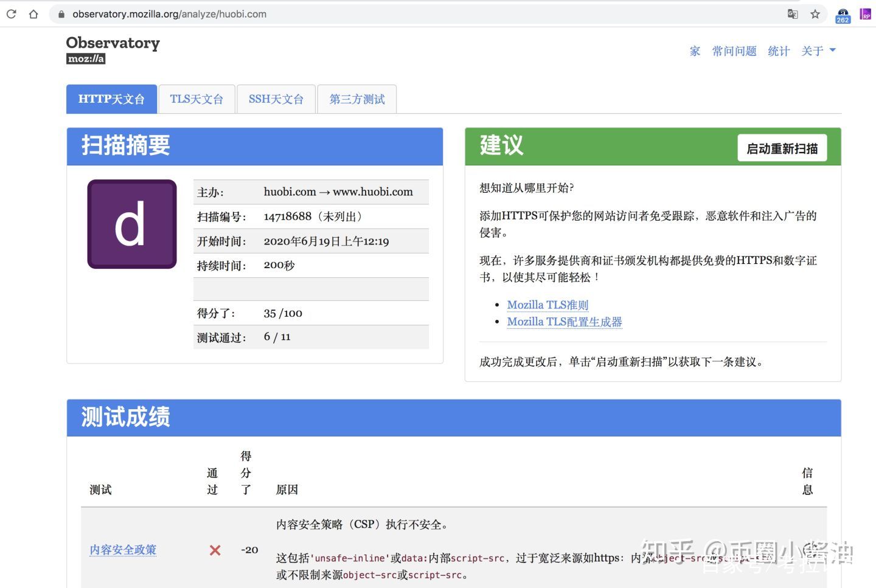Screen dimensions: 876x588
Task: Click the 原因 column header
Action: 287,489
